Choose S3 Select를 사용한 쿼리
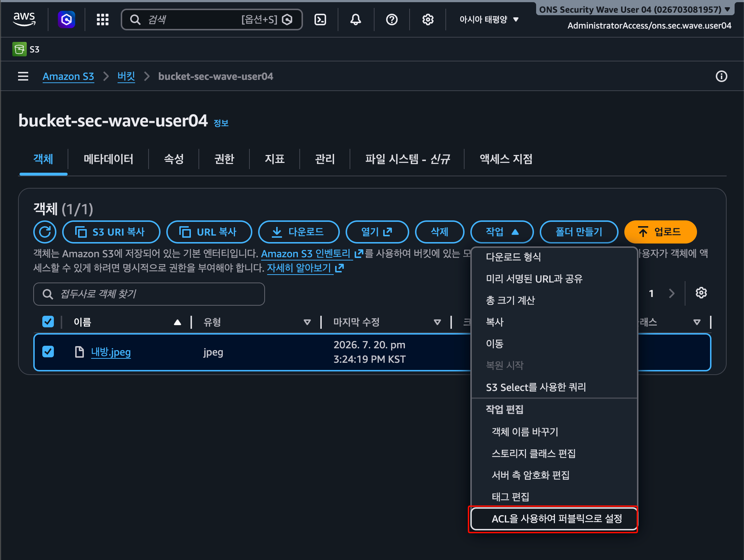 click(x=554, y=387)
